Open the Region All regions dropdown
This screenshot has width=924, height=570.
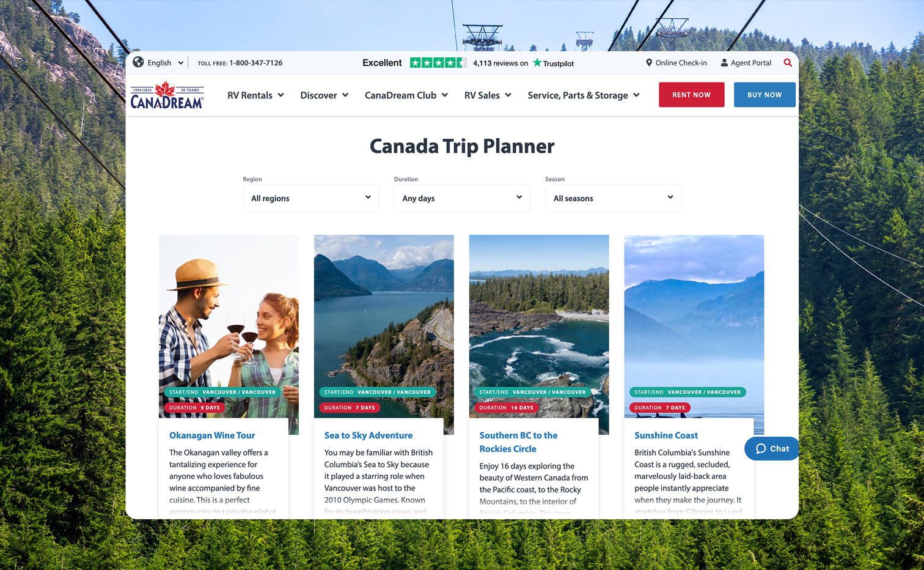(x=311, y=198)
